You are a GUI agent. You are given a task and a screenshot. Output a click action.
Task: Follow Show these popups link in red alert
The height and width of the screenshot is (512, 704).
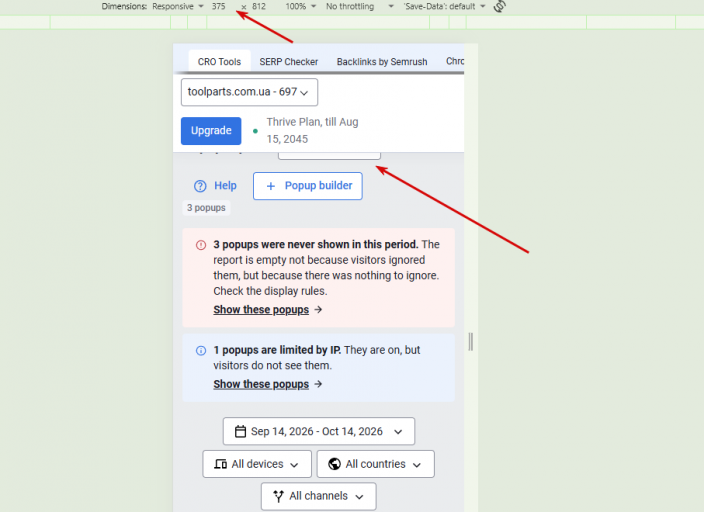[261, 309]
